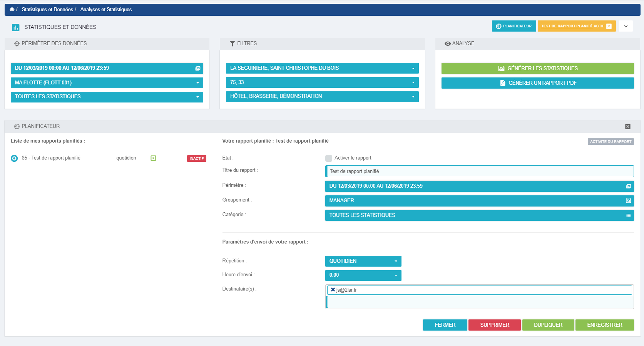Click the home icon in breadcrumb
644x346 pixels.
point(12,9)
